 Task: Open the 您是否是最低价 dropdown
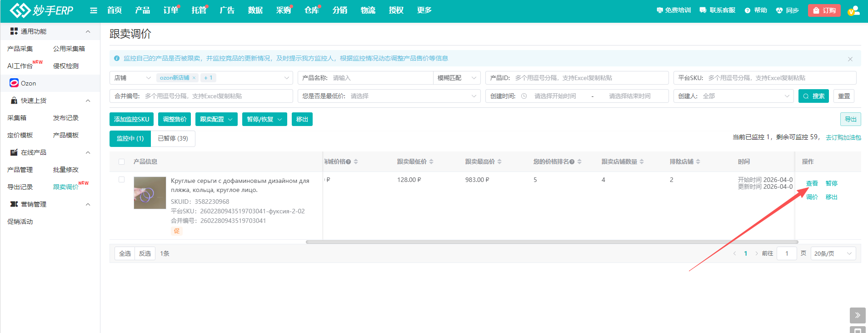point(389,96)
